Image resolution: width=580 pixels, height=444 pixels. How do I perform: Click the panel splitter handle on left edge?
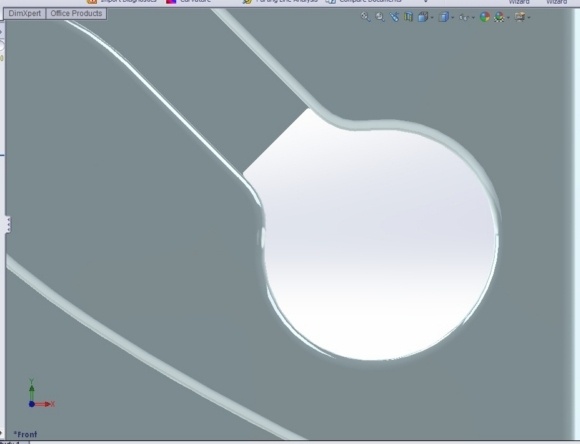tap(8, 225)
